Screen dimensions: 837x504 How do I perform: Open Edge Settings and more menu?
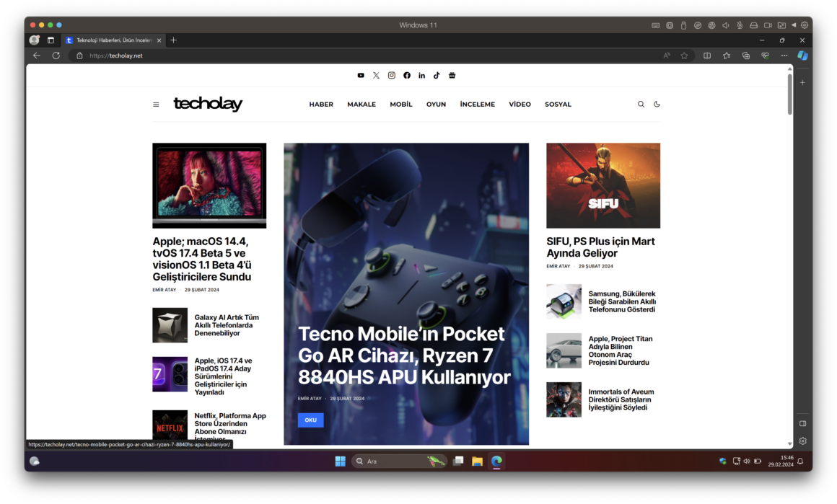(784, 56)
